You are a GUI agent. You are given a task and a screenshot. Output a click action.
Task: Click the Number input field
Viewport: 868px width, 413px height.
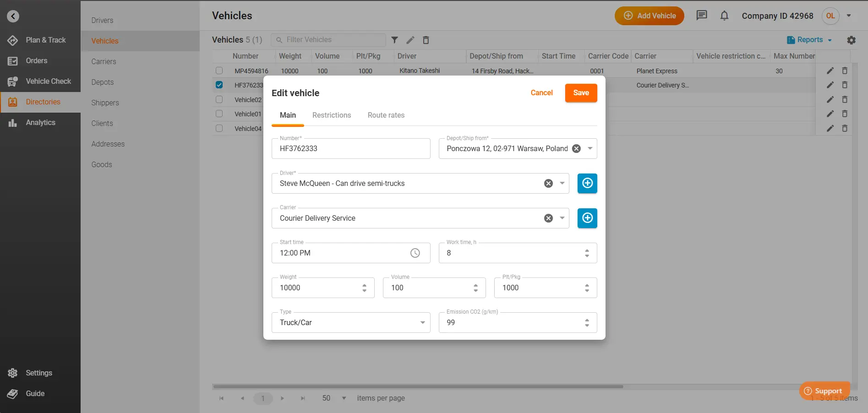(350, 148)
